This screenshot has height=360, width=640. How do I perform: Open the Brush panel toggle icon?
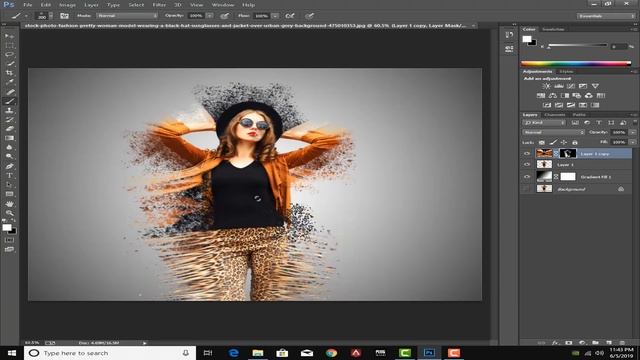[x=64, y=16]
